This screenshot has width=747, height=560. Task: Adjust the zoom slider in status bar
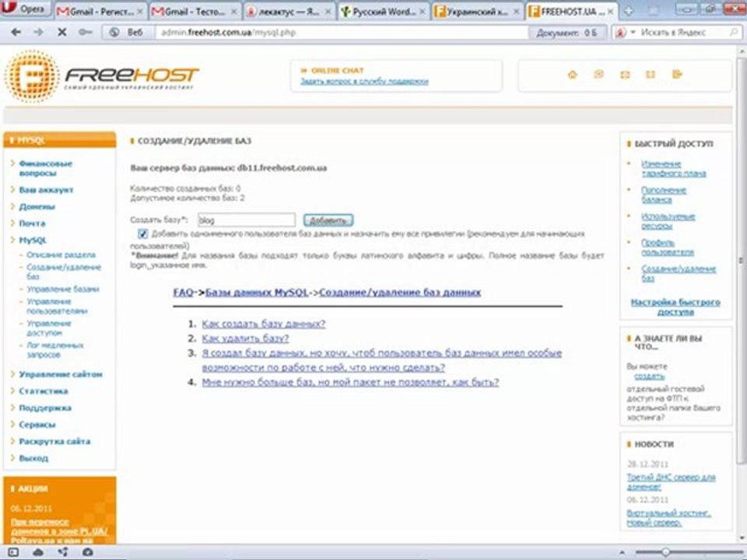(665, 552)
